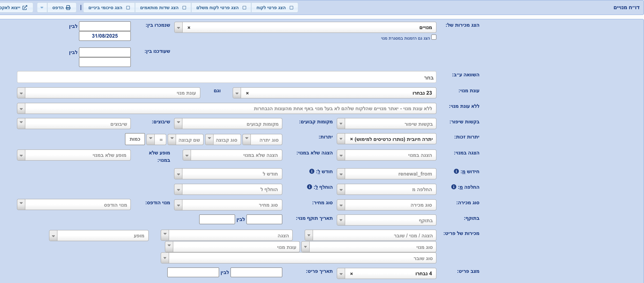Clear the מנויים selection with its x
Screen dimensions: 644x283
(x=189, y=28)
